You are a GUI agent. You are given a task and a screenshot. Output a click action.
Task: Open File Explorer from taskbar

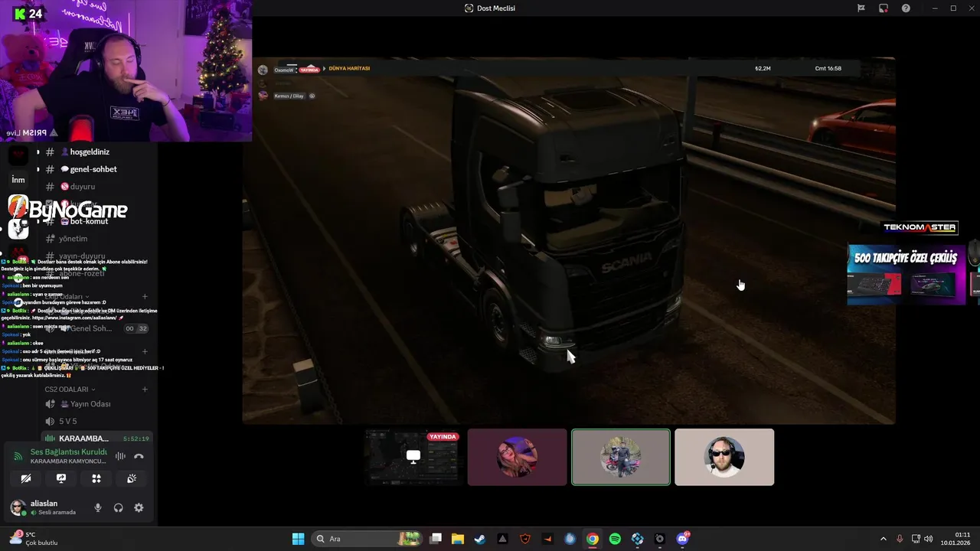click(x=458, y=539)
